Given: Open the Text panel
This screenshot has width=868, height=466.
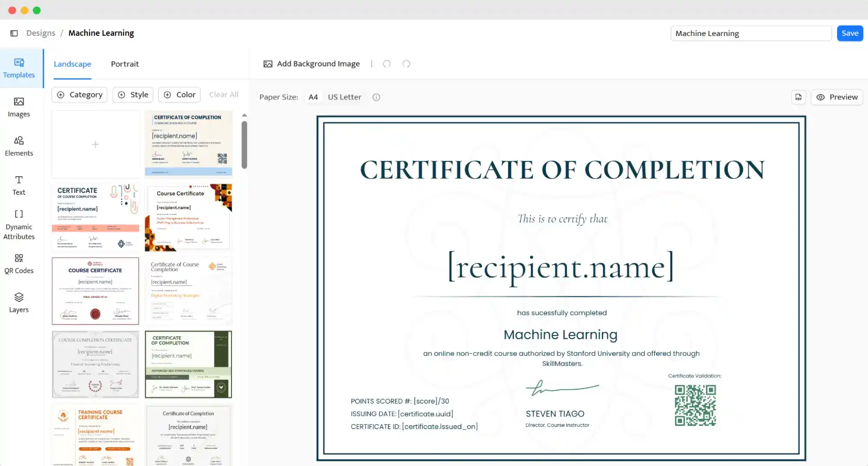Looking at the screenshot, I should pyautogui.click(x=18, y=185).
